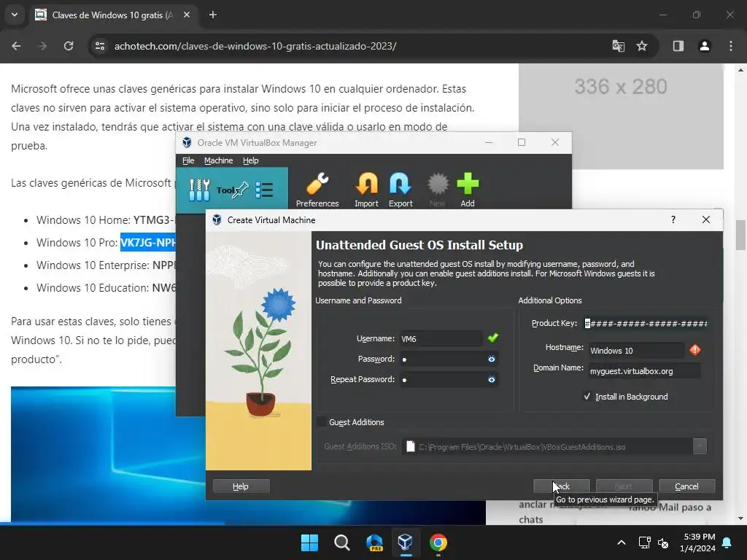Open Chrome from the taskbar

(x=438, y=542)
